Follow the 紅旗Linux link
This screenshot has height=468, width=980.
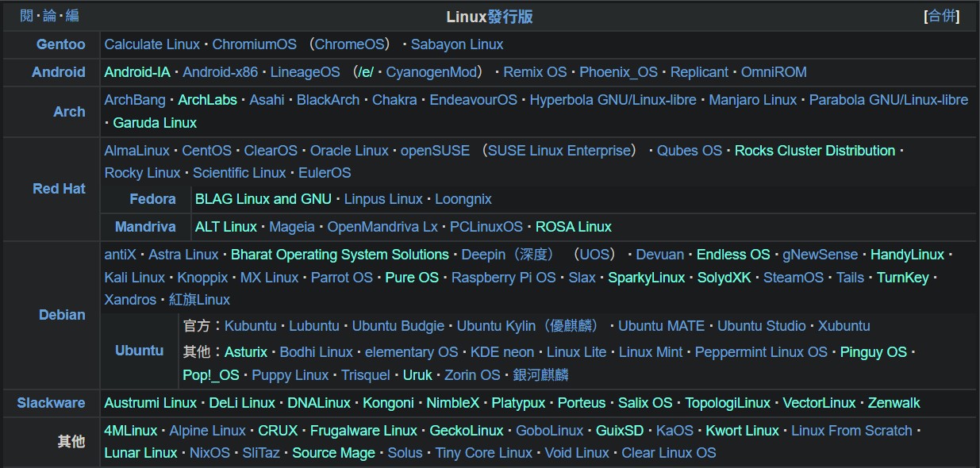(x=199, y=300)
